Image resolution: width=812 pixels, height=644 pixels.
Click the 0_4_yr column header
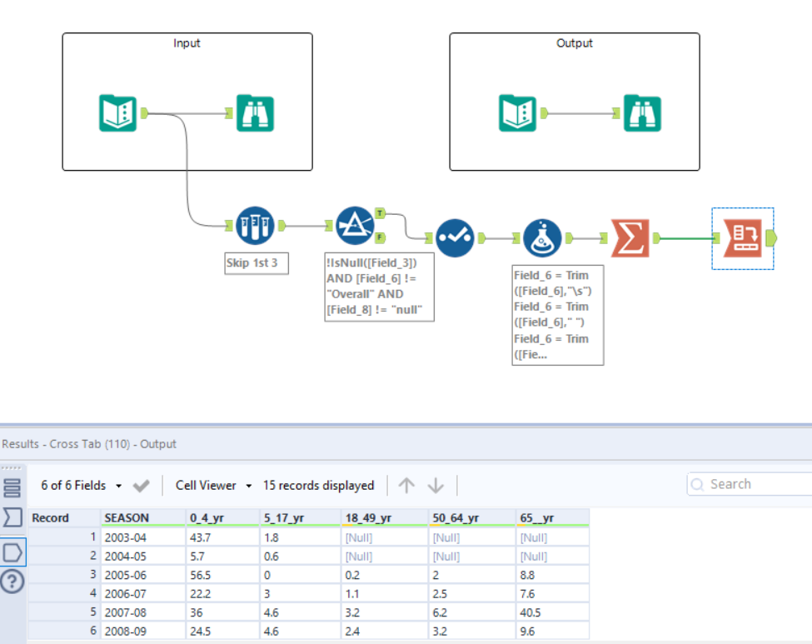point(222,517)
